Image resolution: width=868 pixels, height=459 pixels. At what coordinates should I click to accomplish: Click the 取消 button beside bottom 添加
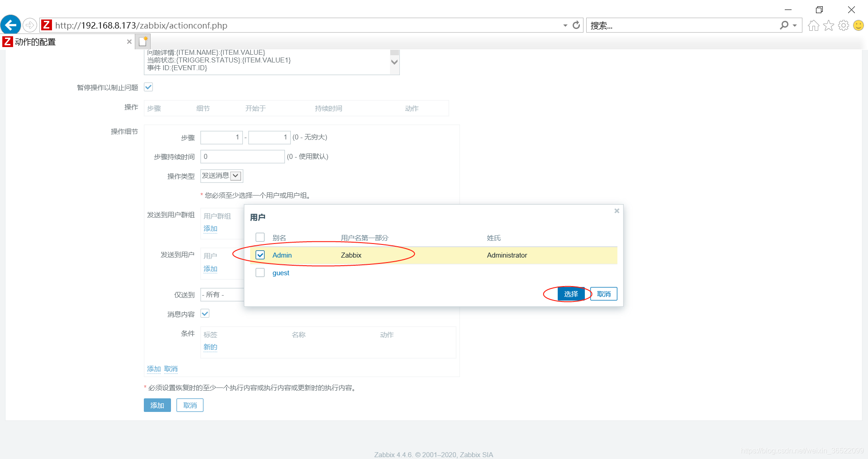click(x=190, y=405)
